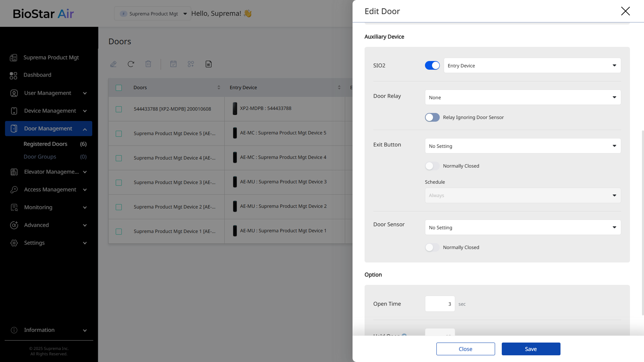Click the trash delete icon in toolbar
Viewport: 644px width, 362px height.
tap(148, 64)
